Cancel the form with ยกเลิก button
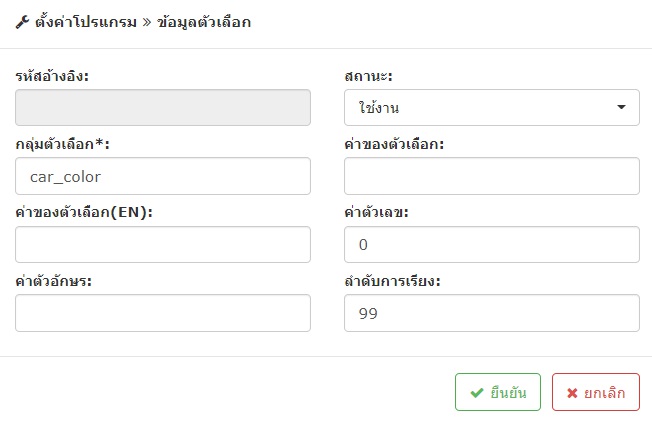652x423 pixels. point(595,392)
